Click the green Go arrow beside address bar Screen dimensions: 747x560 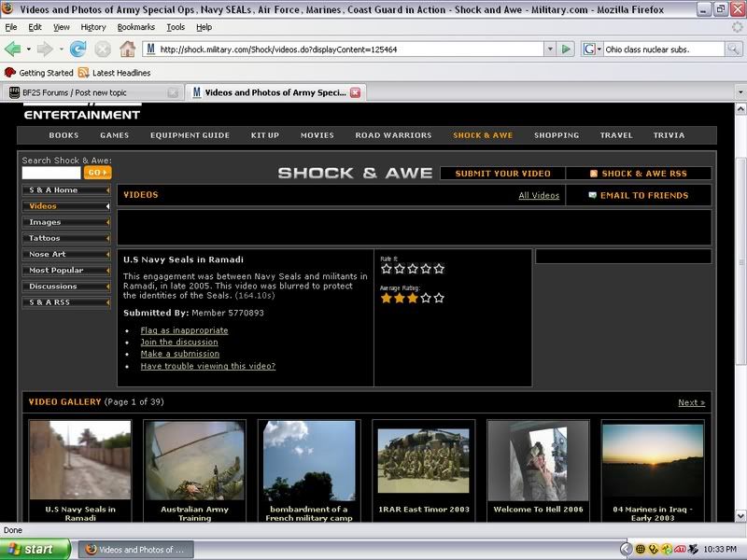tap(566, 49)
